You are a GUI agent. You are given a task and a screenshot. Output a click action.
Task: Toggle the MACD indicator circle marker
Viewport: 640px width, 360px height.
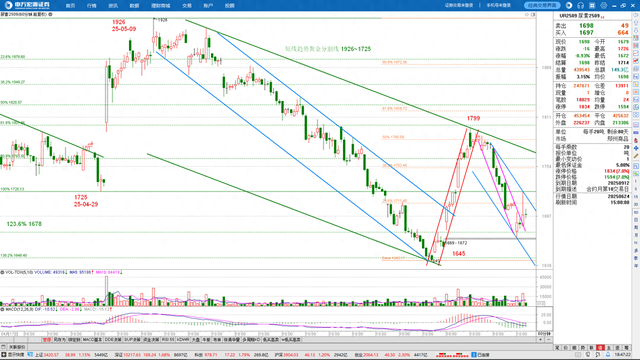tap(2, 309)
